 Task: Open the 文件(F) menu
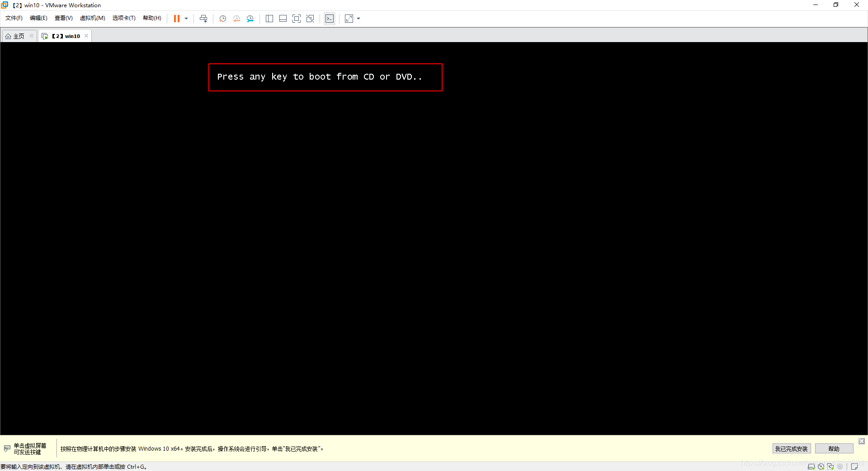point(14,18)
